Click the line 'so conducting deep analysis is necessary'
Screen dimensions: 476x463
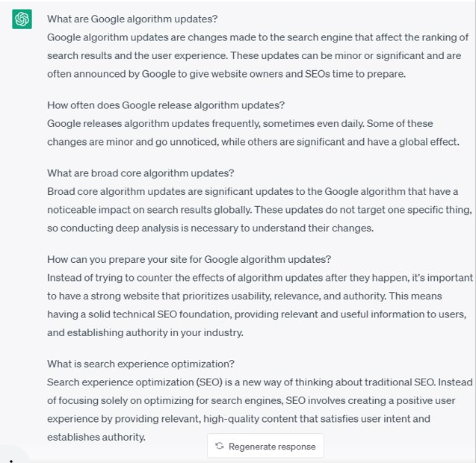(211, 229)
